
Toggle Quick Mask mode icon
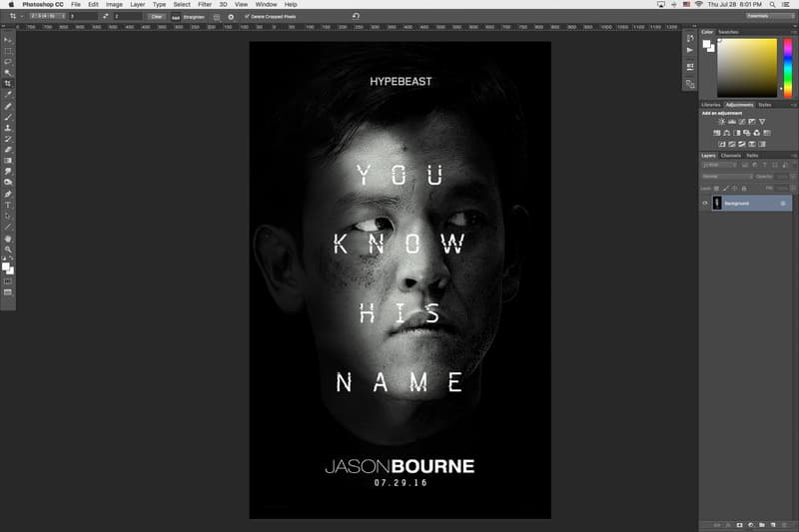(8, 281)
